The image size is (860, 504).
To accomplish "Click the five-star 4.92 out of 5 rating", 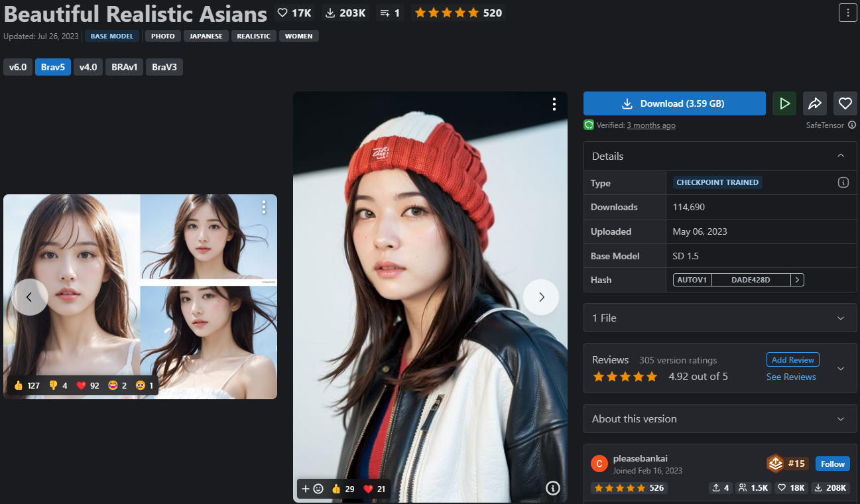I will pyautogui.click(x=660, y=377).
